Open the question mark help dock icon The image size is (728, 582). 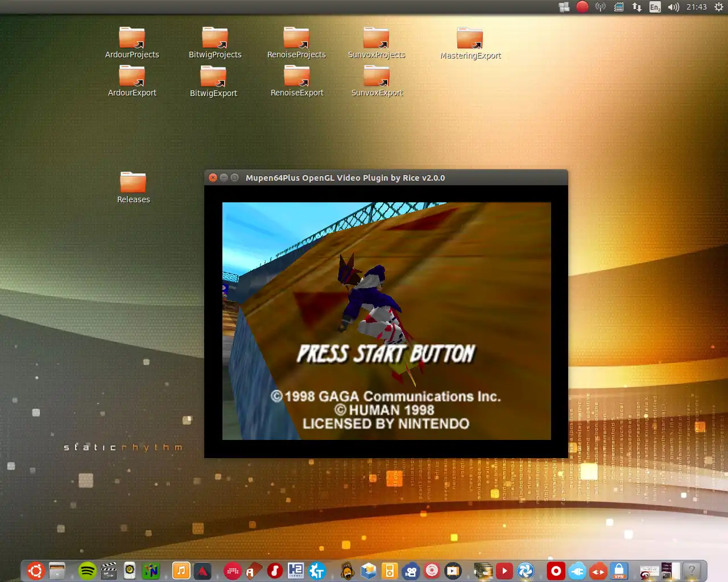692,571
